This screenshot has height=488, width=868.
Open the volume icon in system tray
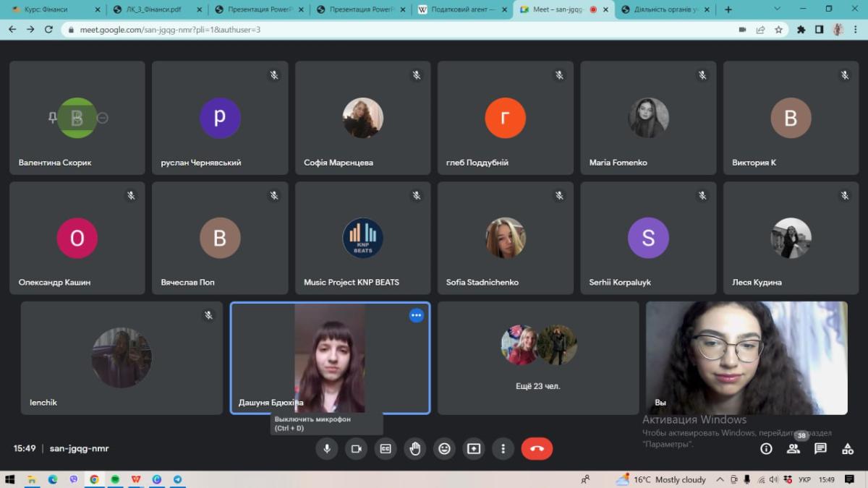pos(774,479)
